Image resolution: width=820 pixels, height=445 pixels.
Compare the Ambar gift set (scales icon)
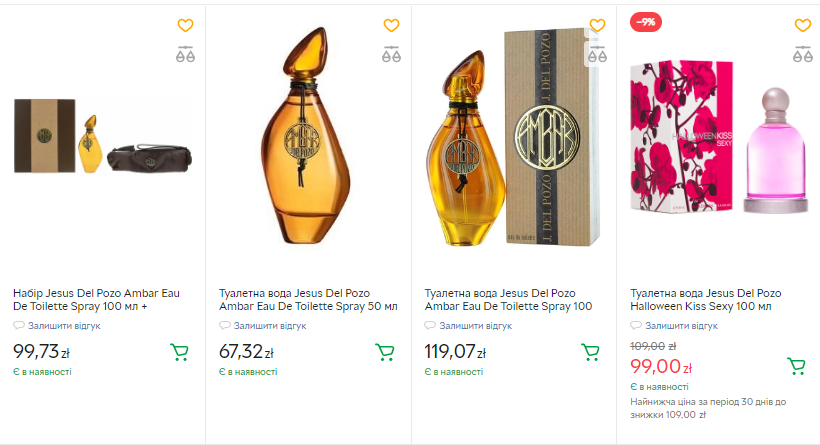pos(185,54)
